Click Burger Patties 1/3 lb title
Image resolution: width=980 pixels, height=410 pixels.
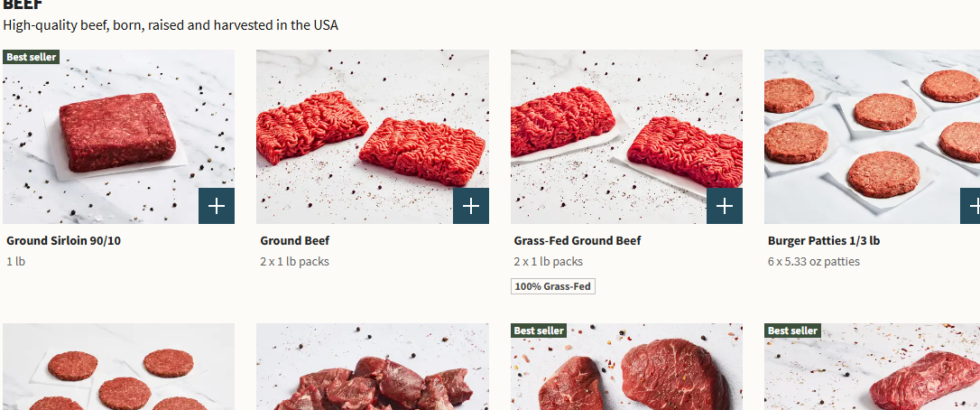tap(824, 240)
